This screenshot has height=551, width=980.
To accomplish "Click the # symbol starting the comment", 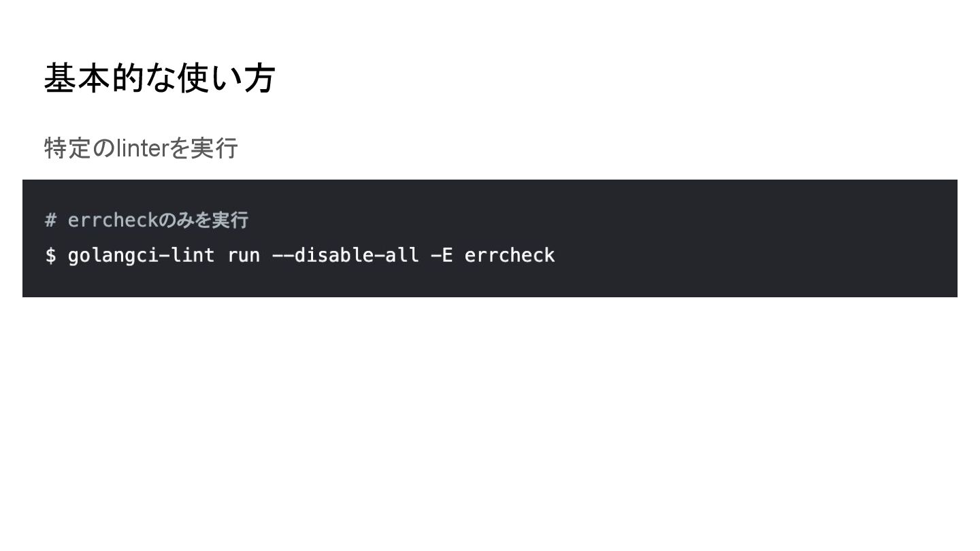I will tap(50, 220).
